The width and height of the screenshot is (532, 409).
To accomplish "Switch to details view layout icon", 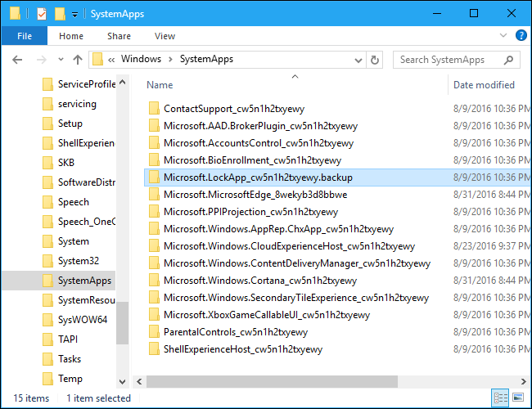I will click(500, 398).
